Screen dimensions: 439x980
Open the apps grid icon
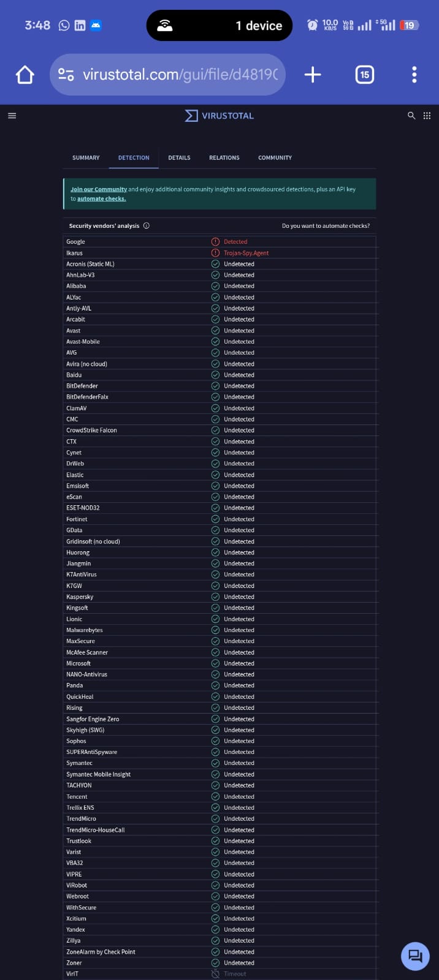pos(427,115)
